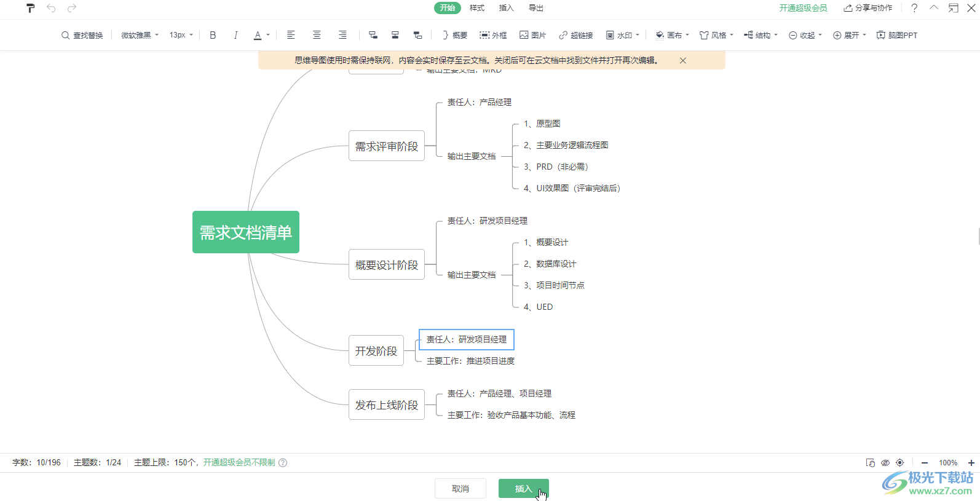
Task: Insert sibling topic icon
Action: (395, 35)
